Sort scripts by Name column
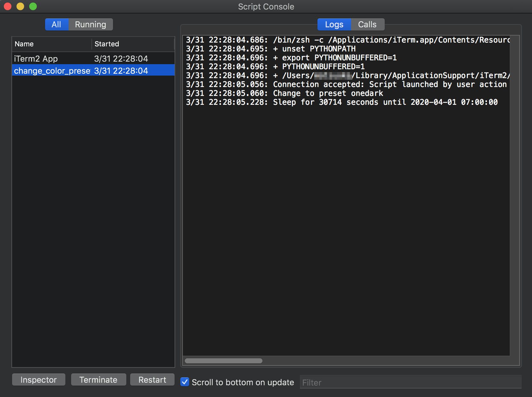The width and height of the screenshot is (532, 397). click(52, 44)
